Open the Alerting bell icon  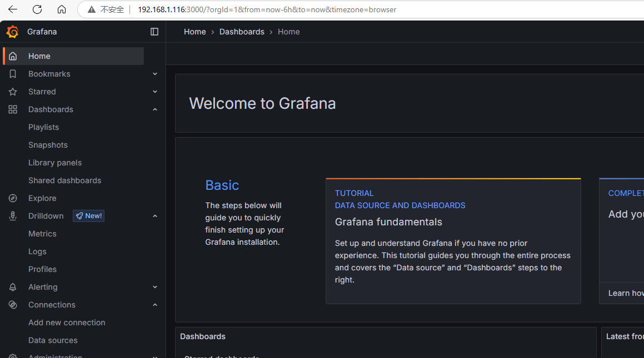(x=13, y=287)
